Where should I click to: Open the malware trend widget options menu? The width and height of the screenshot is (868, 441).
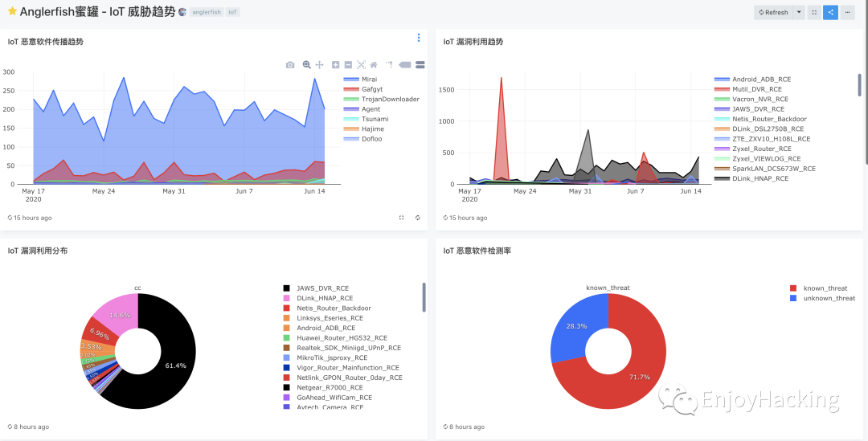[x=419, y=38]
